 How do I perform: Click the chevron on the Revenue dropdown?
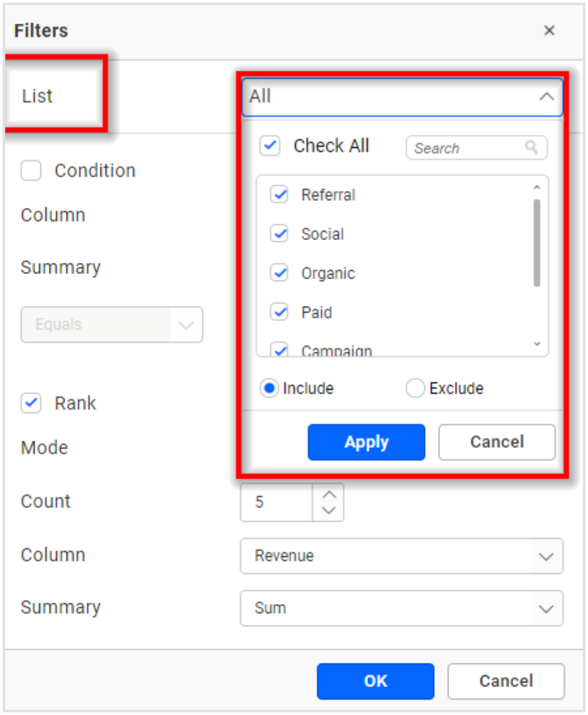point(548,555)
